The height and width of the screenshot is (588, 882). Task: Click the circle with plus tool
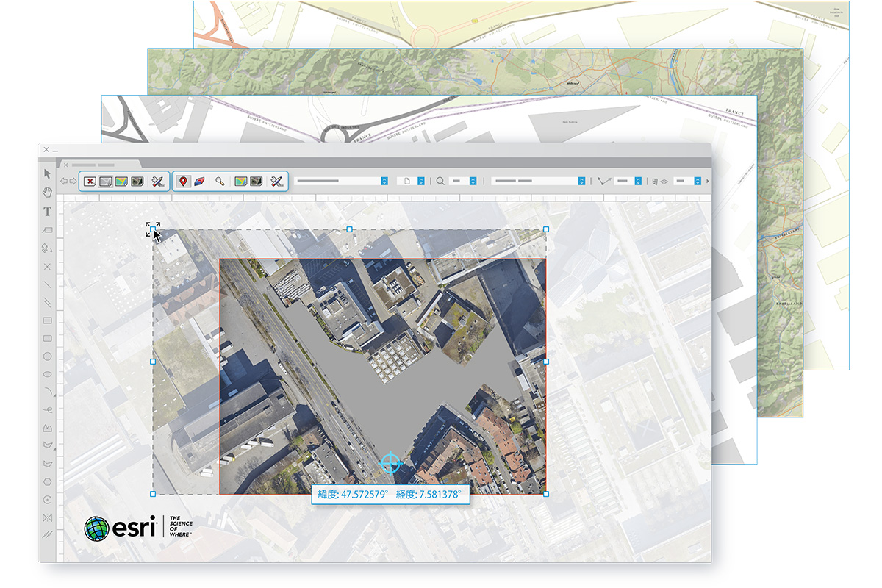click(48, 500)
